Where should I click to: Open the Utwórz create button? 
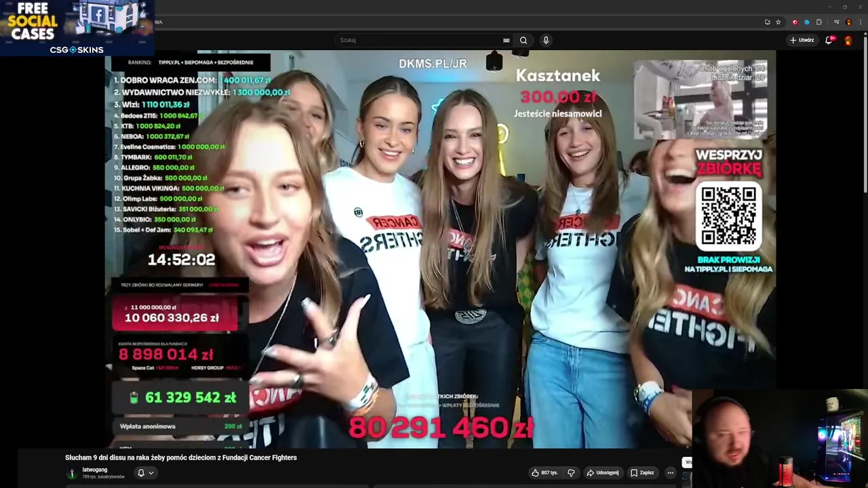pyautogui.click(x=802, y=40)
